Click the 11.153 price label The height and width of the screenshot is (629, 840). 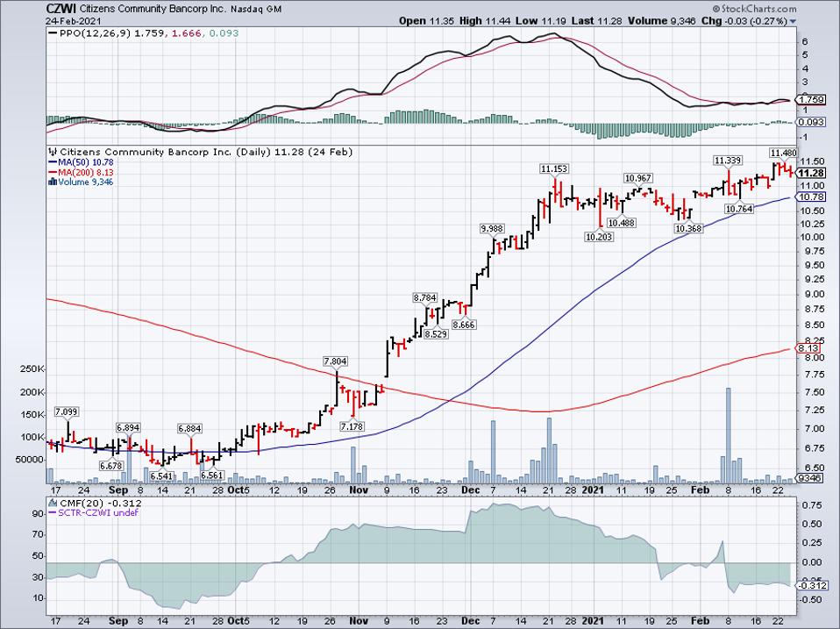pos(553,168)
